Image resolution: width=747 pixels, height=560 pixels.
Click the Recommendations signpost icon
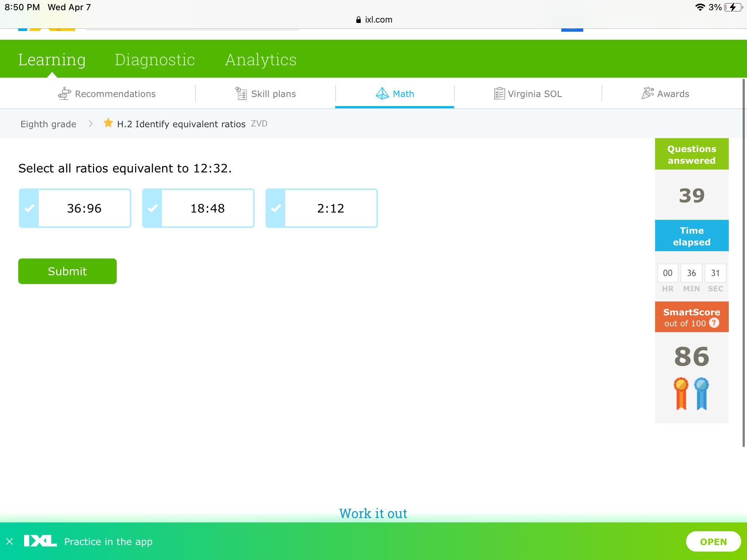[x=64, y=94]
